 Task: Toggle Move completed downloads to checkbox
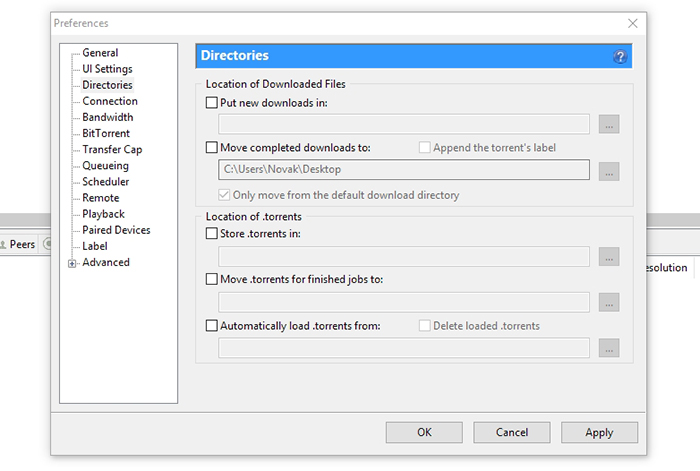click(211, 148)
